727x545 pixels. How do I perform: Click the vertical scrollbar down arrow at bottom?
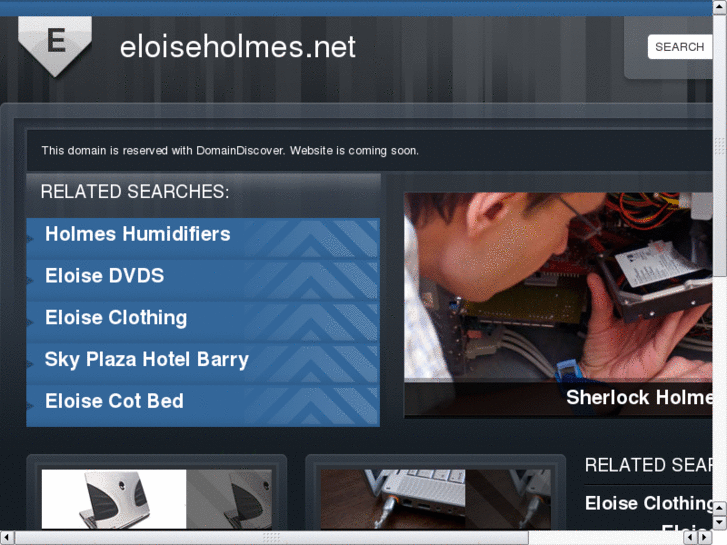pos(720,523)
